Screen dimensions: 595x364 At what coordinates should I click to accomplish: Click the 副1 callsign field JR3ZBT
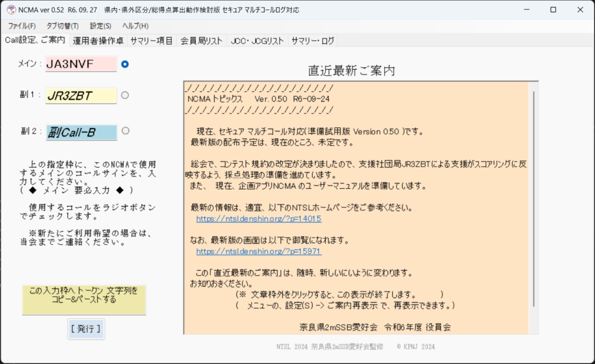81,96
